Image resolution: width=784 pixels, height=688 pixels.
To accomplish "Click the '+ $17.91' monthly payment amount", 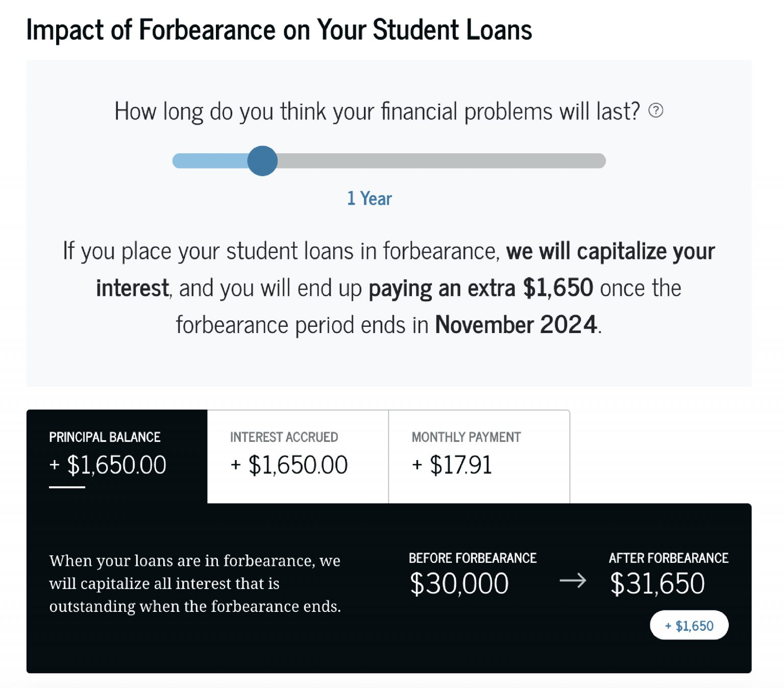I will (452, 465).
